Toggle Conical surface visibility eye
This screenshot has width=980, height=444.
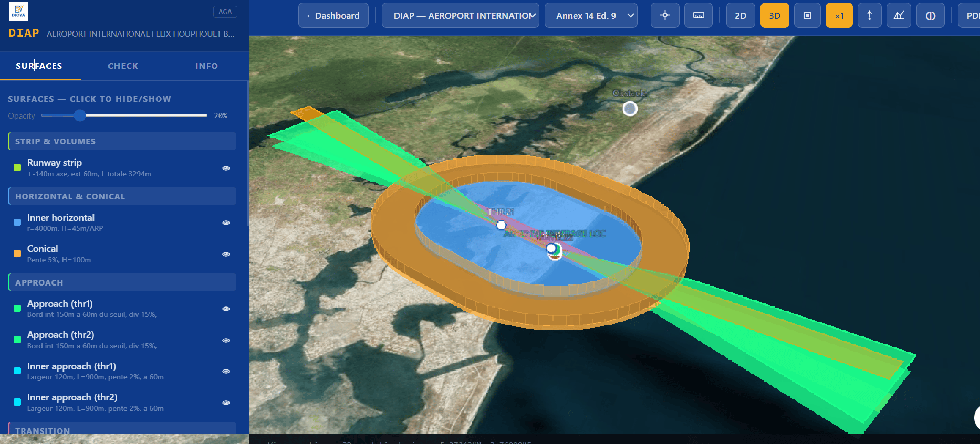click(226, 254)
